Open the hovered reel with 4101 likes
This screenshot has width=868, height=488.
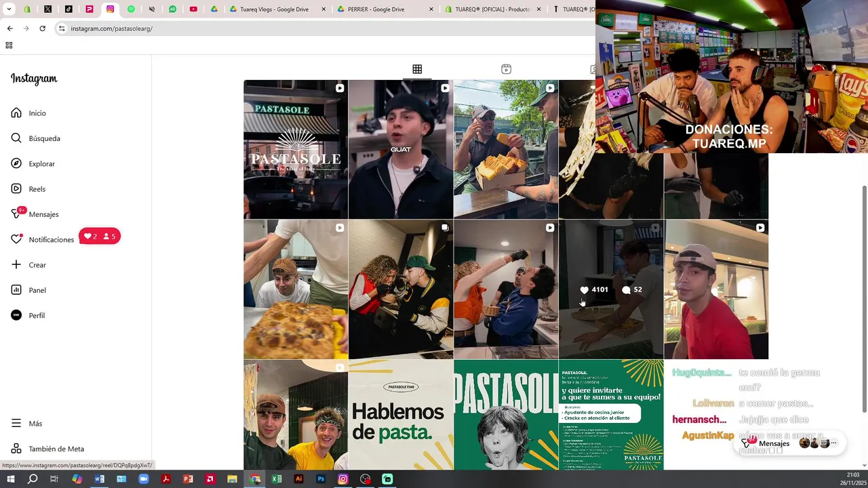click(x=611, y=289)
